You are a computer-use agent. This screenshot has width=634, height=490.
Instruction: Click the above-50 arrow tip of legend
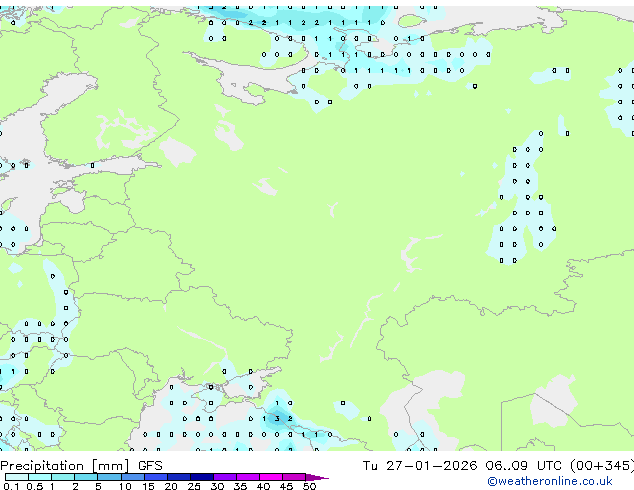coord(317,477)
